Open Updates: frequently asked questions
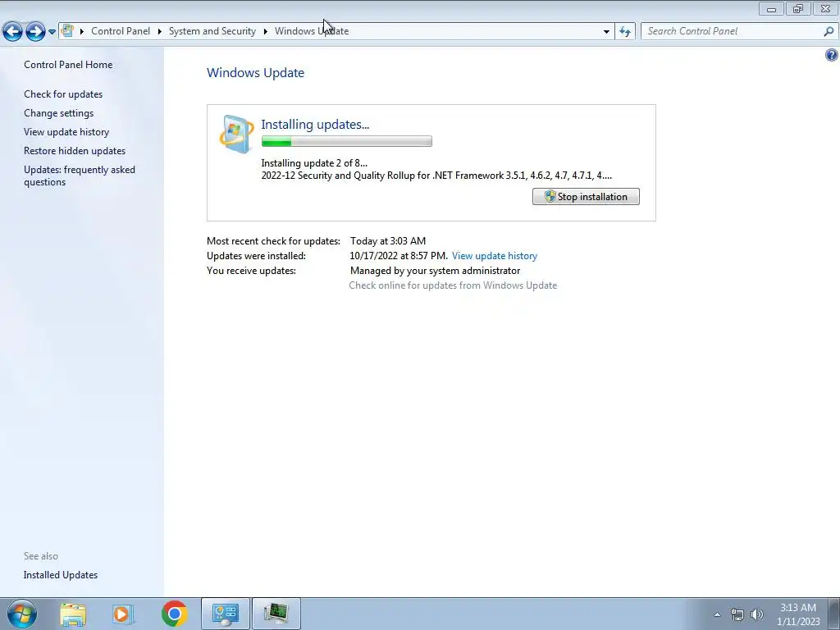 [80, 176]
